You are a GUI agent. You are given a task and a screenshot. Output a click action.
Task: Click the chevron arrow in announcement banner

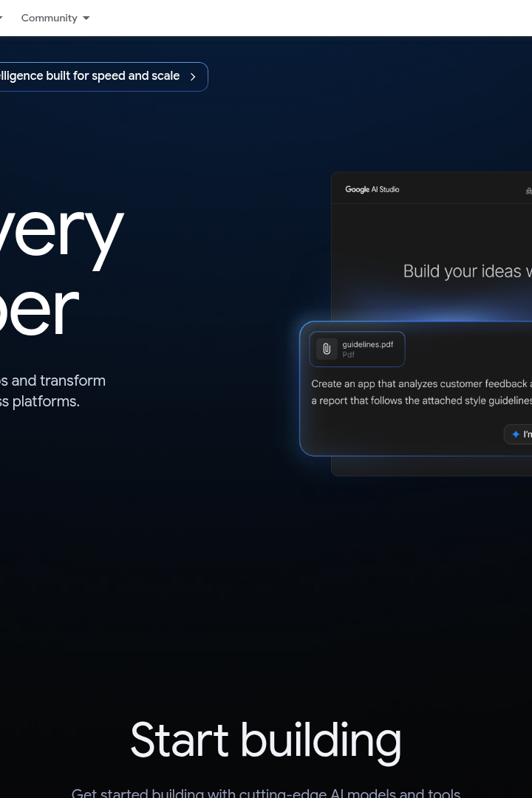[x=193, y=77]
